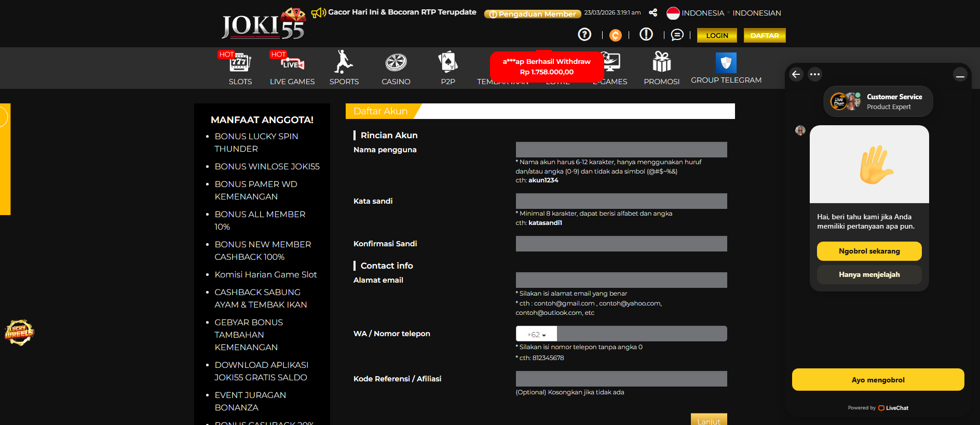Click the JOKI55 logo
980x425 pixels.
pos(264,24)
